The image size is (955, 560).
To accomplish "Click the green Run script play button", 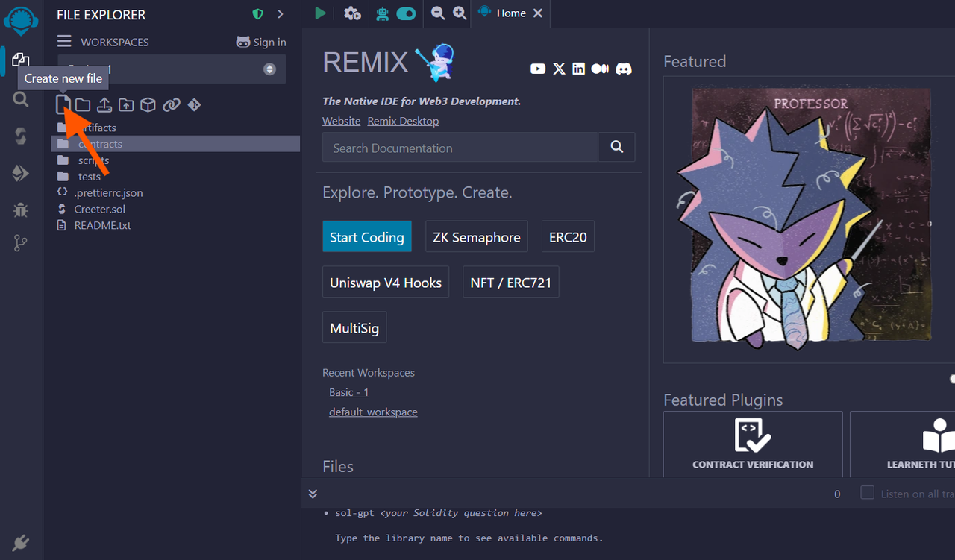I will click(x=320, y=13).
